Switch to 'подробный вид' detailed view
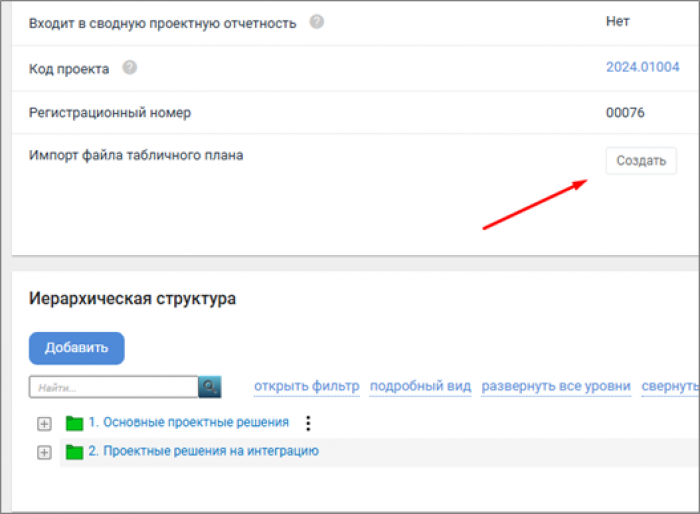 coord(420,387)
